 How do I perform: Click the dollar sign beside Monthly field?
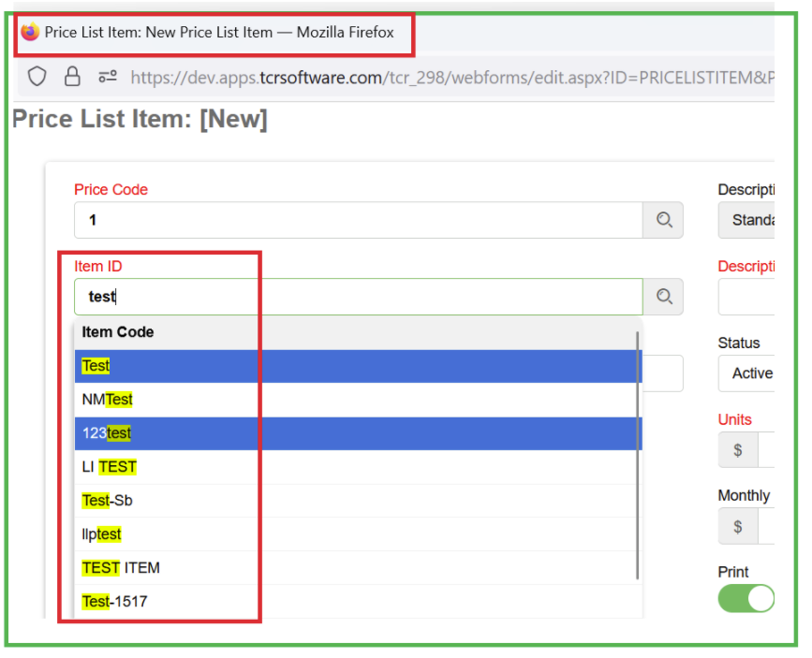pos(738,527)
